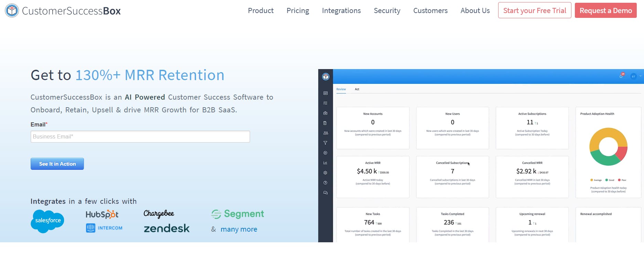
Task: Follow the many more integrations link
Action: click(239, 229)
